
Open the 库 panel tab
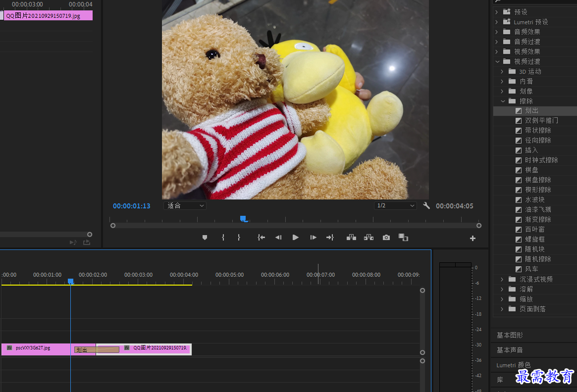tap(500, 380)
